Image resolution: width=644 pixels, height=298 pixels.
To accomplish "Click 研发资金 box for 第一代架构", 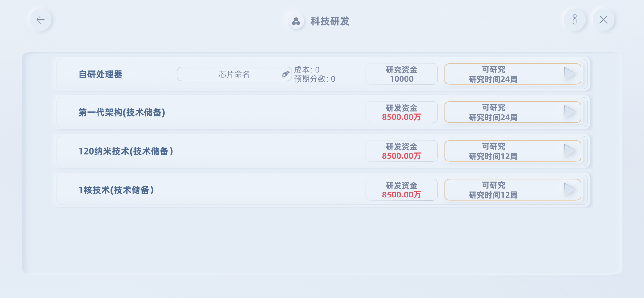I will pos(401,112).
